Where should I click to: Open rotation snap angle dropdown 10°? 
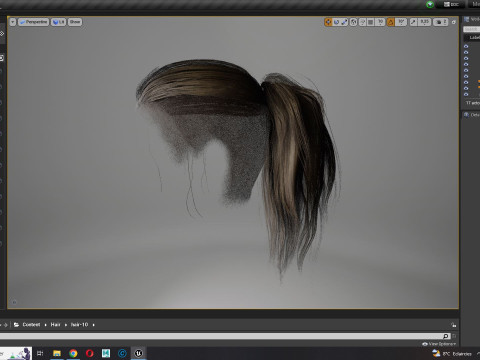tap(401, 22)
